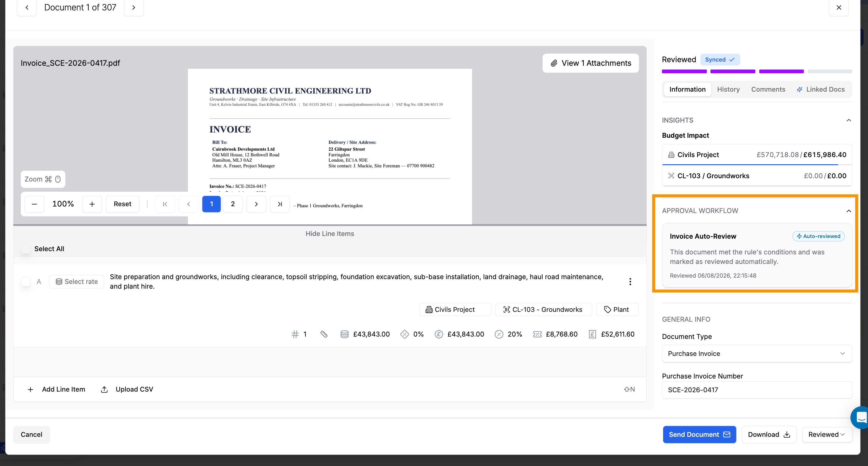Image resolution: width=868 pixels, height=466 pixels.
Task: Go to previous document arrow
Action: pos(26,7)
